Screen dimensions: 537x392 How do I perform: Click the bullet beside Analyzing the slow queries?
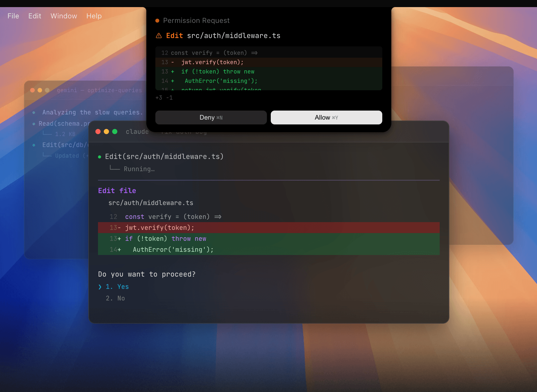[x=34, y=113]
